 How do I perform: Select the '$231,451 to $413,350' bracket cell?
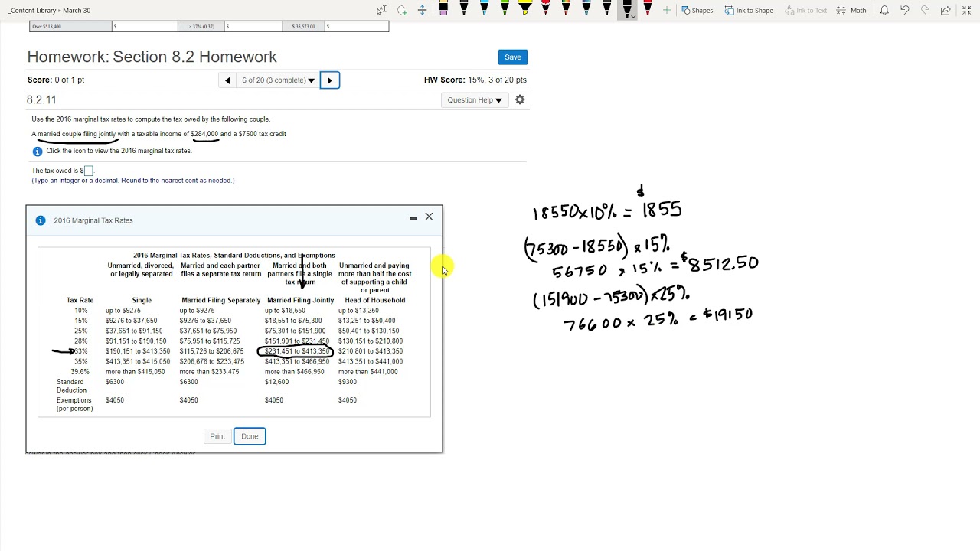pyautogui.click(x=296, y=351)
